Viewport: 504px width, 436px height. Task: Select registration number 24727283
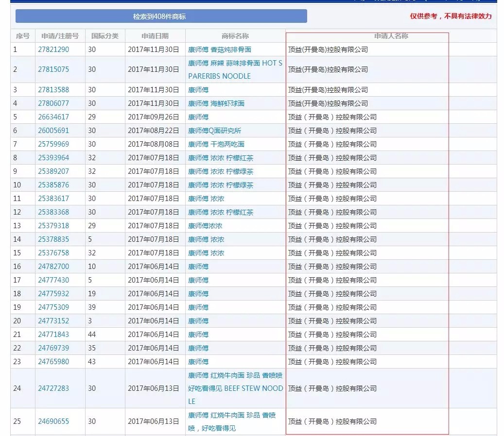pyautogui.click(x=53, y=388)
